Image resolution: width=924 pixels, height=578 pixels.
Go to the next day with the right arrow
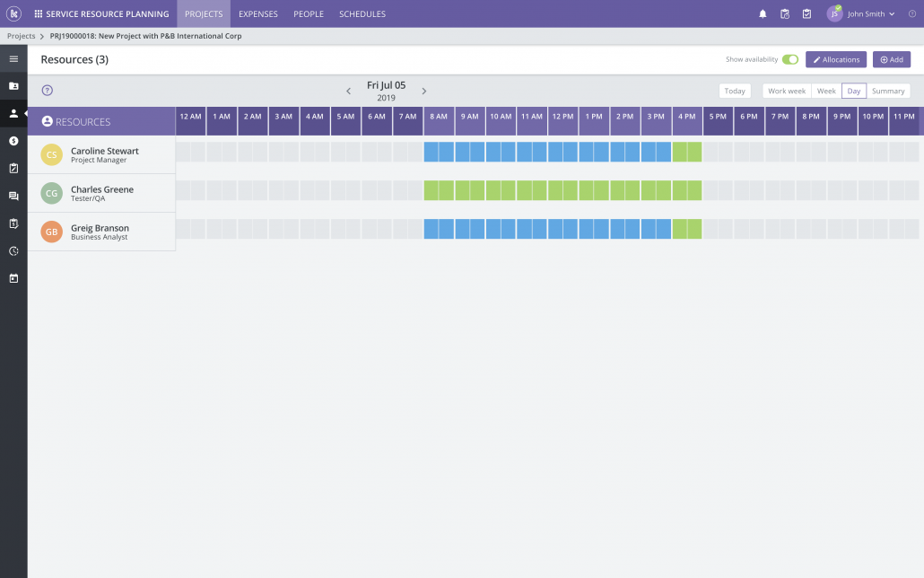[x=423, y=91]
